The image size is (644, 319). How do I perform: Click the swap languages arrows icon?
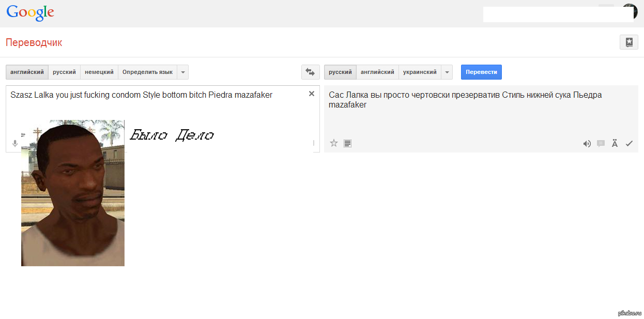(x=310, y=72)
